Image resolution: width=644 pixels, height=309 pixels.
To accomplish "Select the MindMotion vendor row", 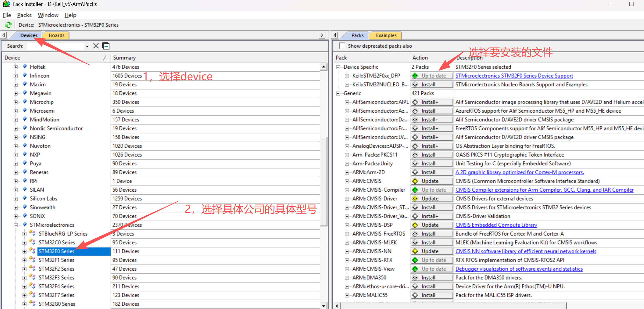I will click(44, 119).
